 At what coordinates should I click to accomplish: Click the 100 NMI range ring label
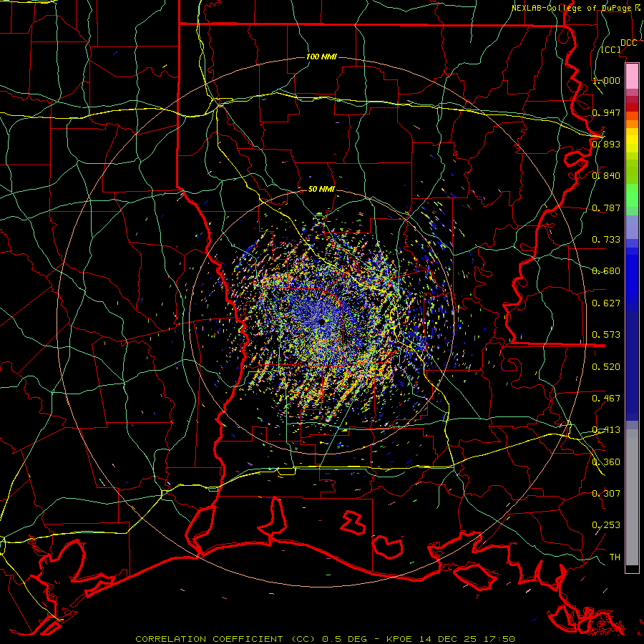tap(321, 57)
